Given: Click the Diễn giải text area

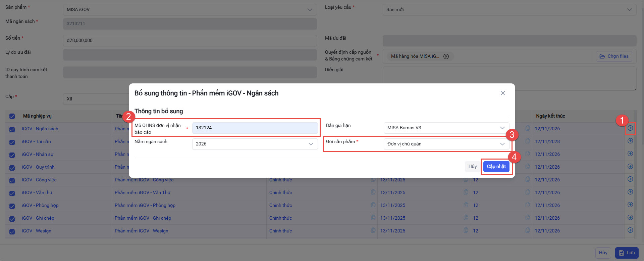Looking at the screenshot, I should point(509,79).
